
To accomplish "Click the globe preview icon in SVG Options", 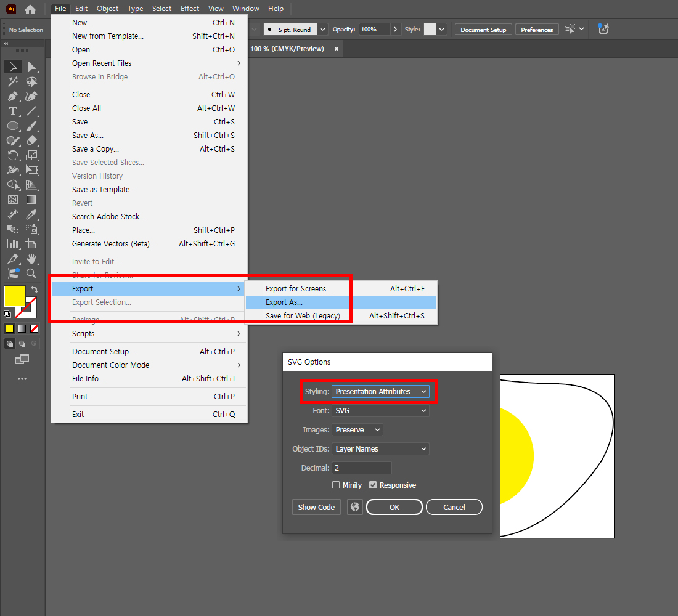I will click(x=355, y=507).
